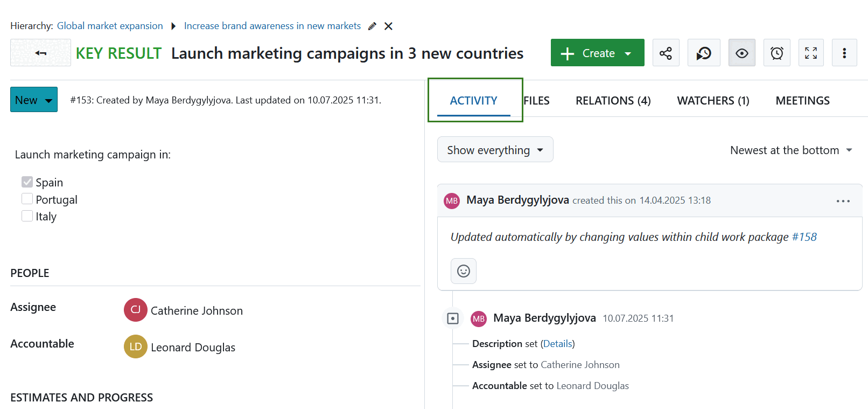Set a reminder with alarm clock icon
The width and height of the screenshot is (868, 409).
[776, 53]
